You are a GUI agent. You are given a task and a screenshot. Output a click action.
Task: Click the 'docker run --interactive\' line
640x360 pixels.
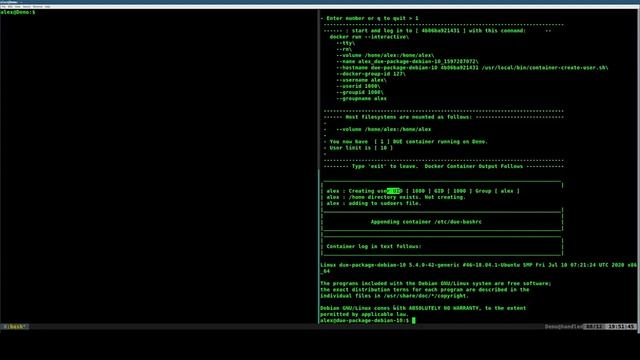(369, 37)
